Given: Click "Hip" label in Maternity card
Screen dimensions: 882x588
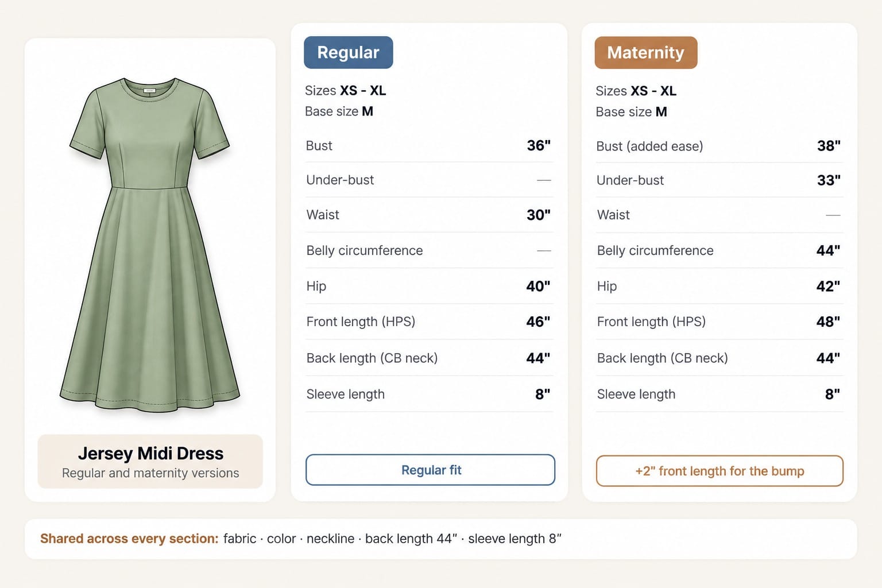Looking at the screenshot, I should [x=607, y=286].
